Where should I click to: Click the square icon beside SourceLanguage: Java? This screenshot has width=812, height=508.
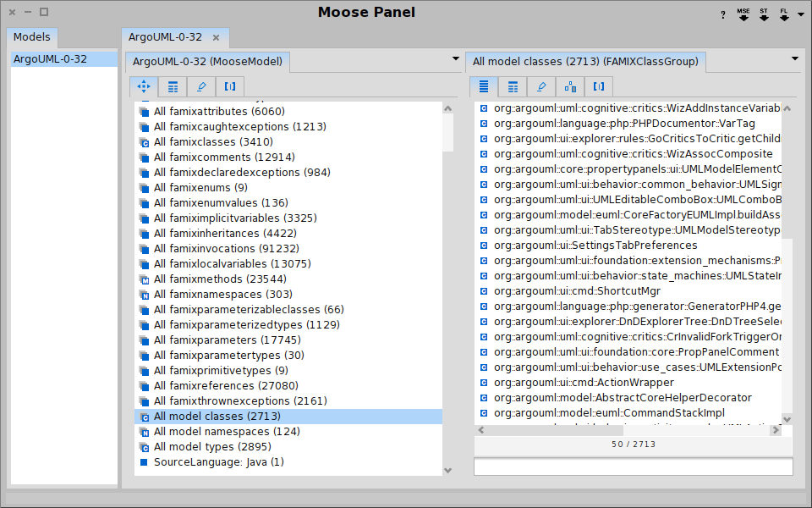(x=144, y=462)
